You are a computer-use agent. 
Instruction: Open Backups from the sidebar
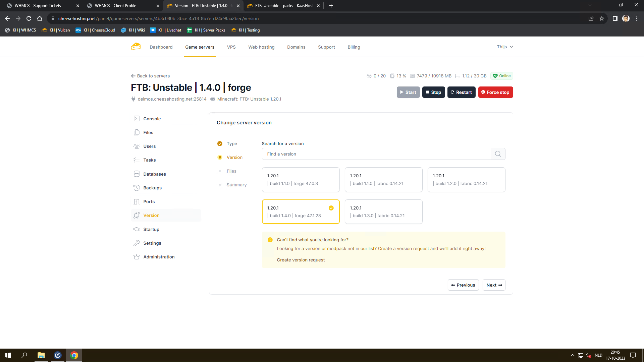[x=152, y=188]
